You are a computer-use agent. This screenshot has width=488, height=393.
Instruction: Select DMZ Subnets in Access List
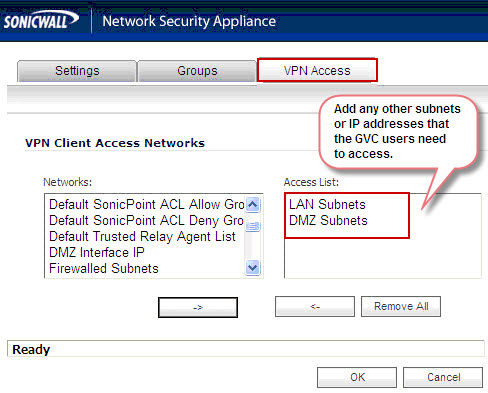tap(328, 220)
